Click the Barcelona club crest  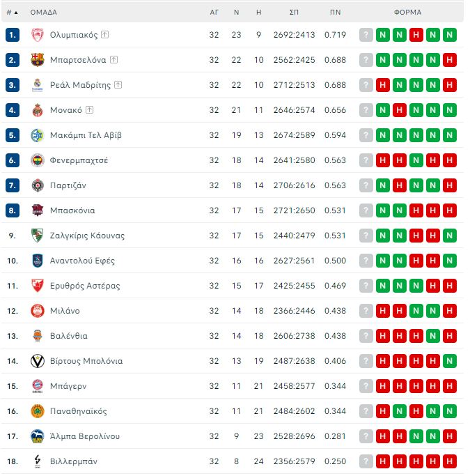pos(38,60)
